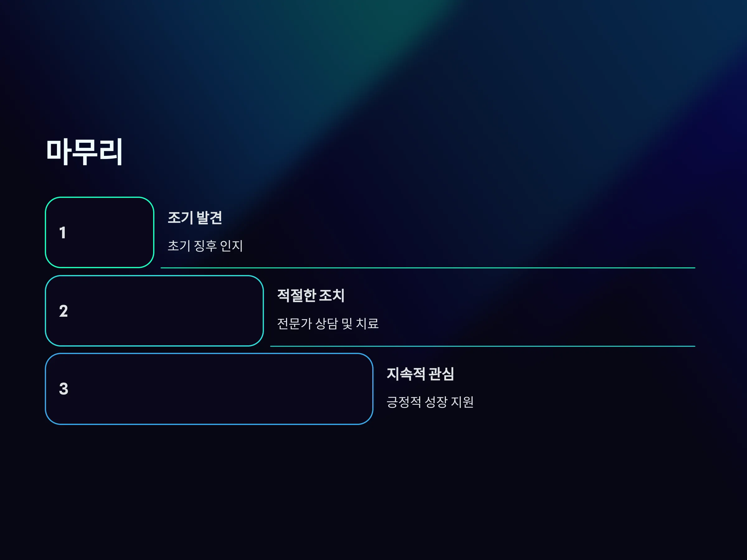The width and height of the screenshot is (747, 560).
Task: Click the number 3 inside the third box
Action: tap(63, 389)
